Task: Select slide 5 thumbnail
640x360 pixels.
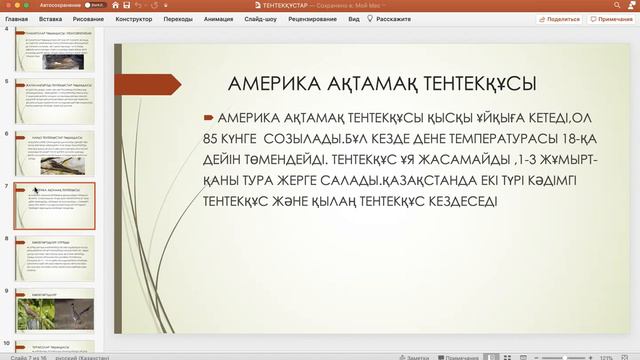Action: click(55, 101)
